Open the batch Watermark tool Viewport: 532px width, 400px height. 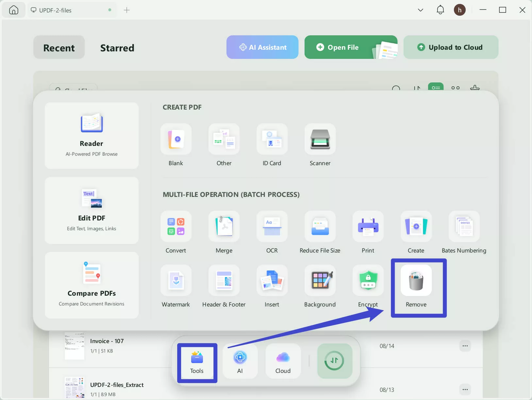pyautogui.click(x=176, y=280)
